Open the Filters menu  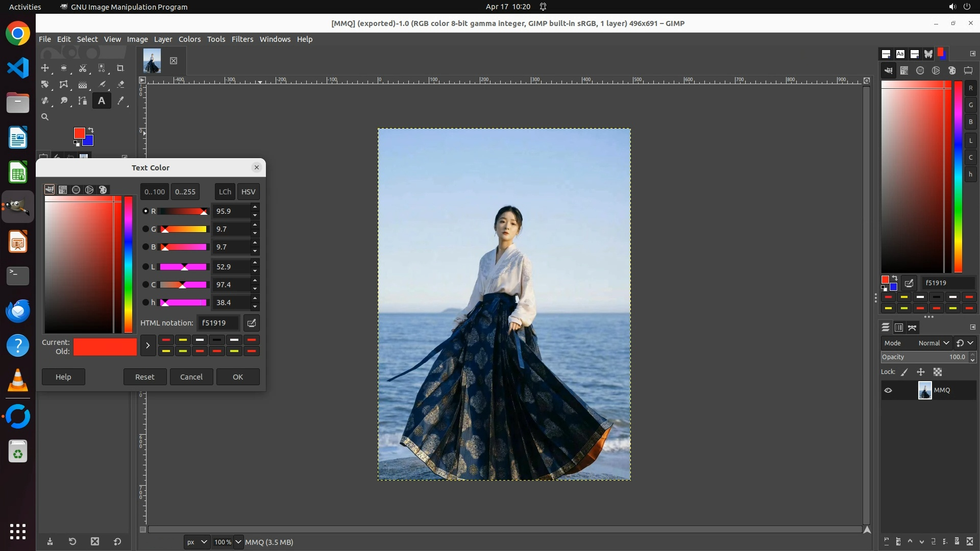coord(242,39)
